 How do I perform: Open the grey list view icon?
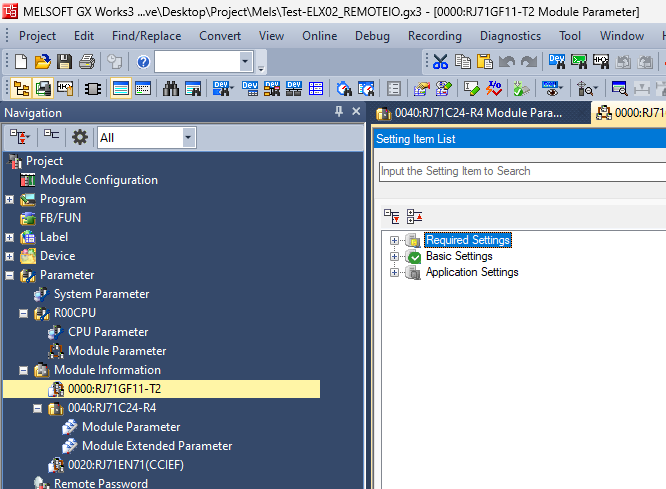pos(394,89)
